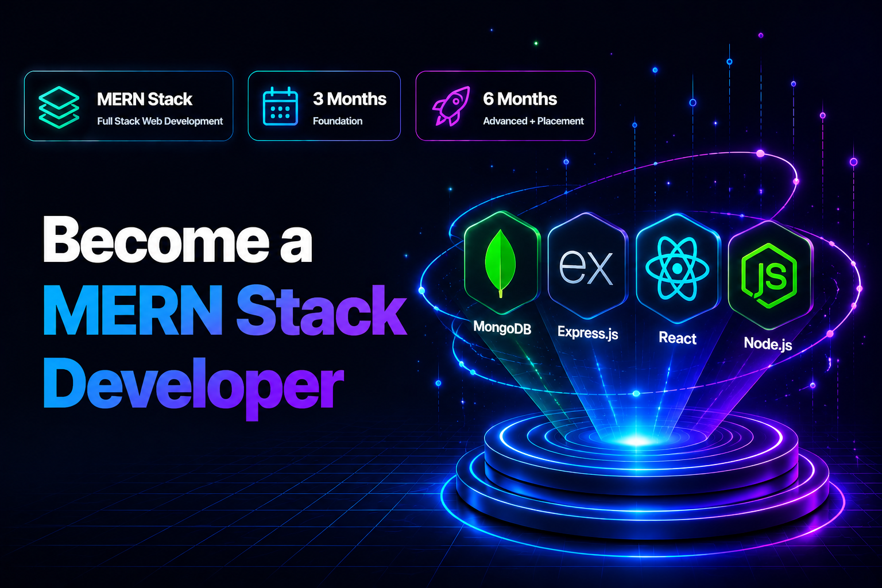Click the 'Foundation' subtitle
This screenshot has width=882, height=588.
click(338, 121)
